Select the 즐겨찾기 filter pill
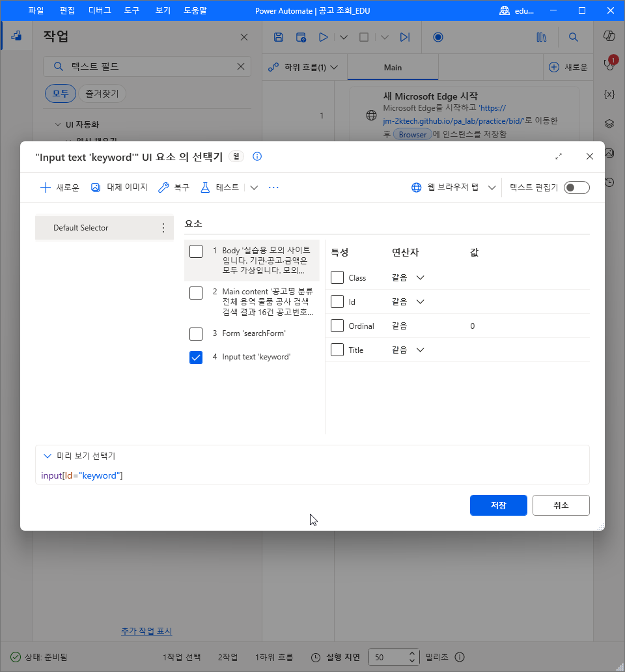The image size is (625, 672). [x=102, y=93]
